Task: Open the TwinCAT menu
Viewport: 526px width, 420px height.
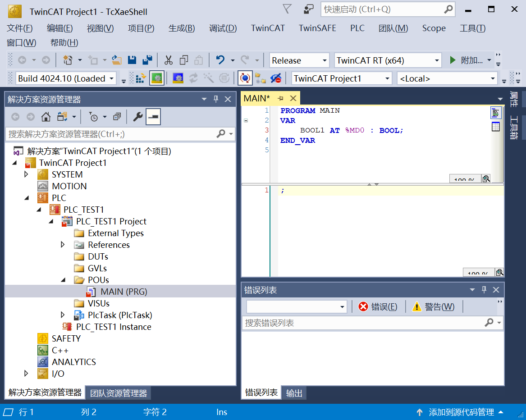Action: click(x=268, y=28)
